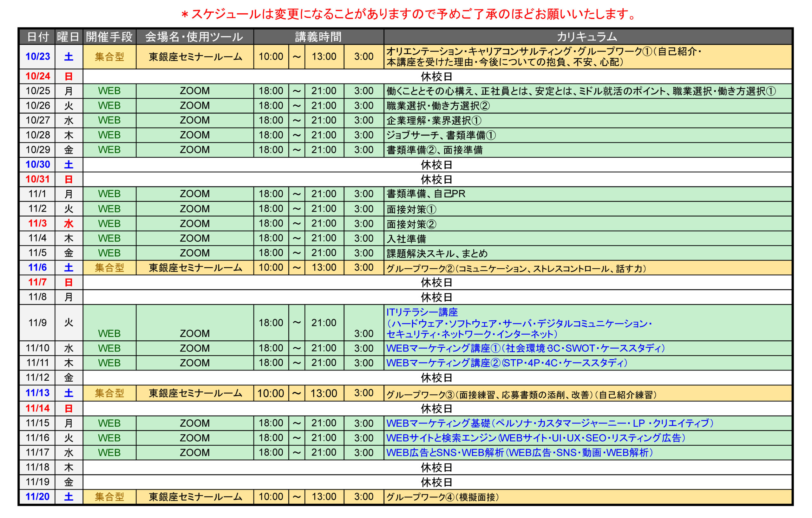Click the 企業理解・業界選択① curriculum cell
This screenshot has width=812, height=518.
pos(587,121)
